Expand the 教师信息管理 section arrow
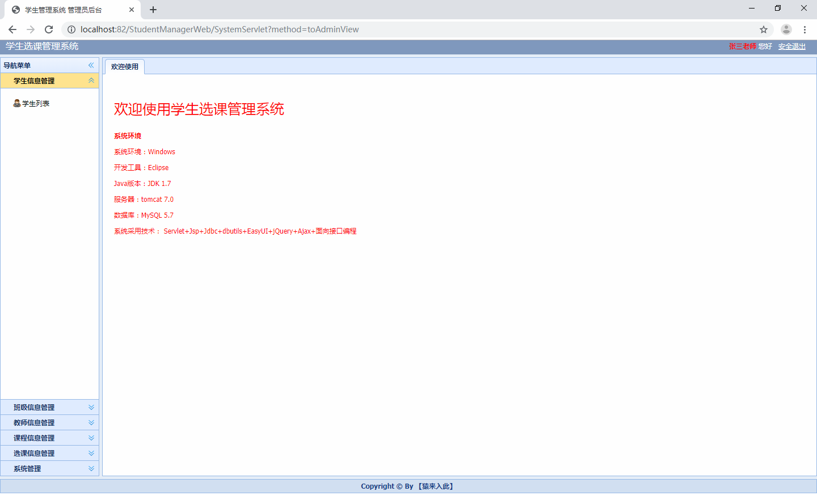 (x=91, y=422)
